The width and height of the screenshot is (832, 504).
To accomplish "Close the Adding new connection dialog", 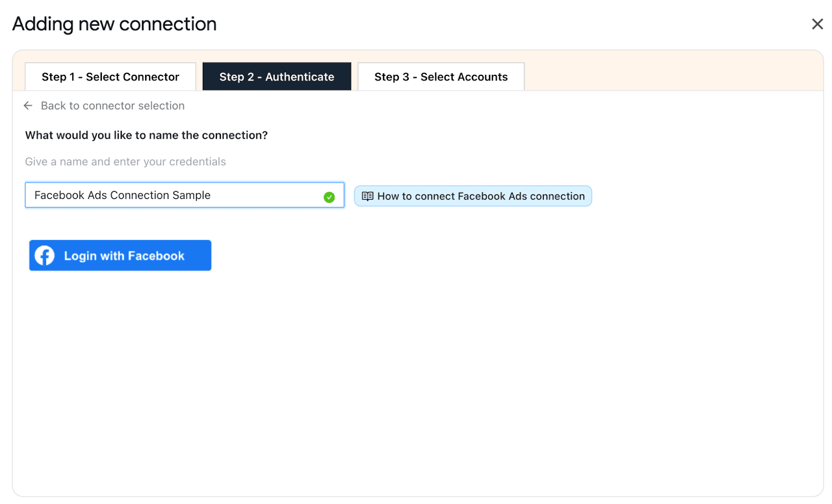I will (x=817, y=24).
